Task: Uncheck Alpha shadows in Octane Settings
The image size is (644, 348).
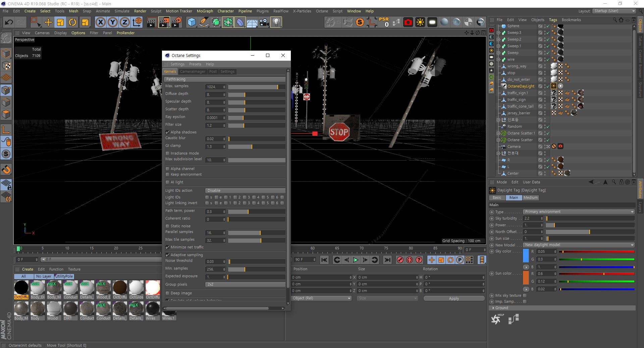Action: [167, 132]
